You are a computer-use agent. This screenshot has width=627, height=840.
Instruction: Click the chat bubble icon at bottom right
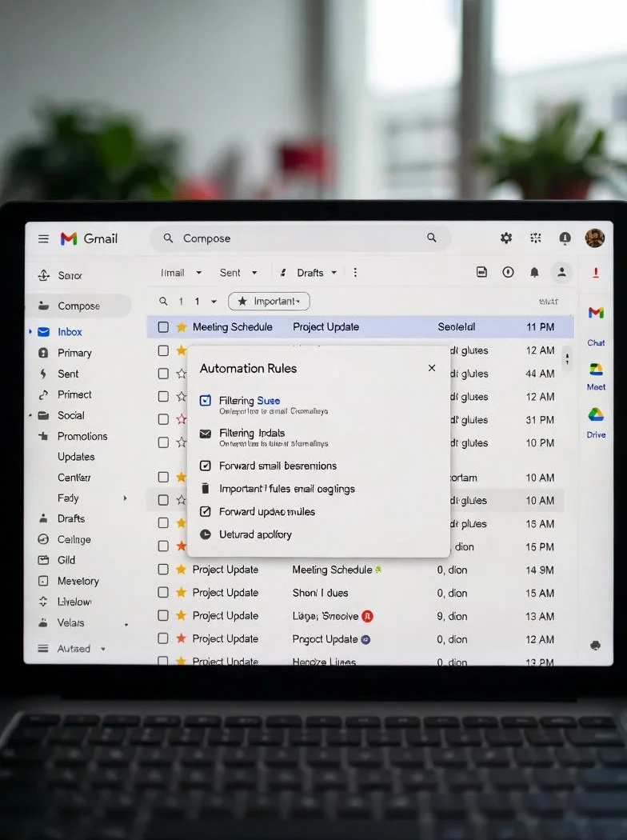pos(595,646)
